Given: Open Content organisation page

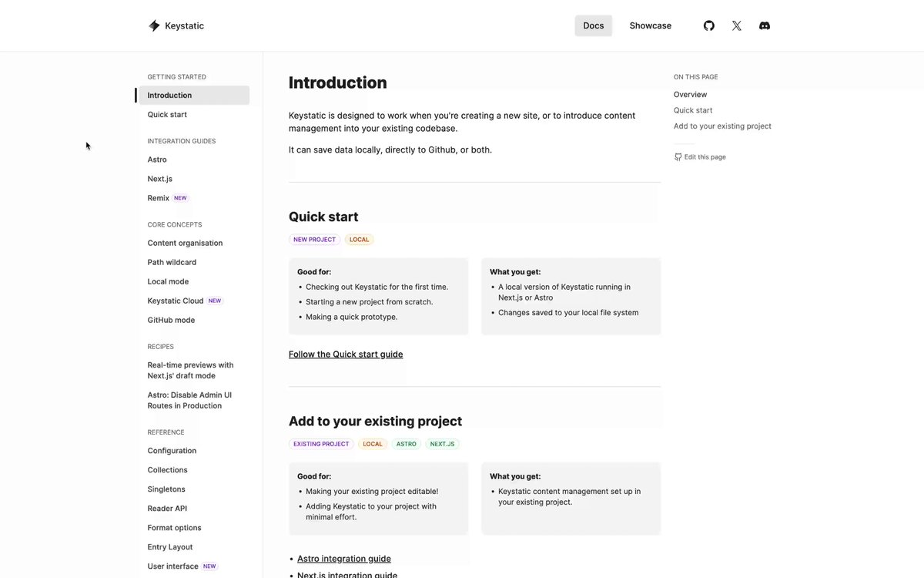Looking at the screenshot, I should [x=185, y=243].
